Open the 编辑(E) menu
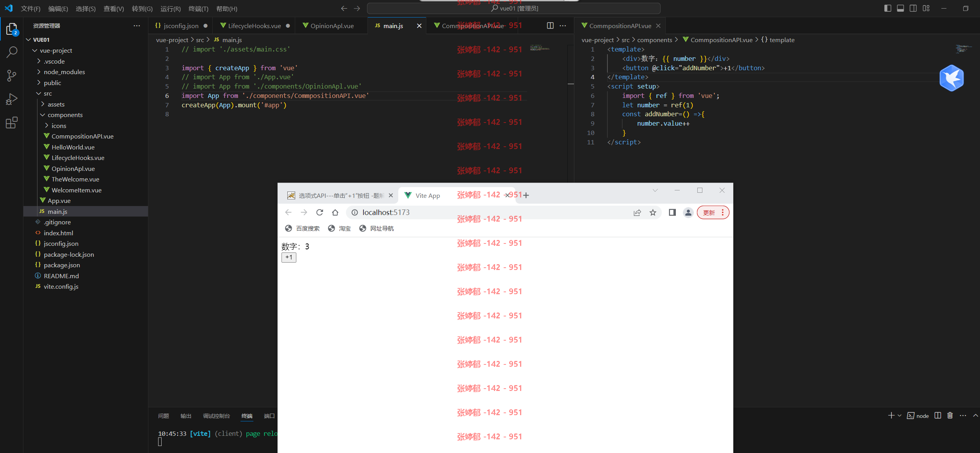The width and height of the screenshot is (980, 453). (x=58, y=9)
